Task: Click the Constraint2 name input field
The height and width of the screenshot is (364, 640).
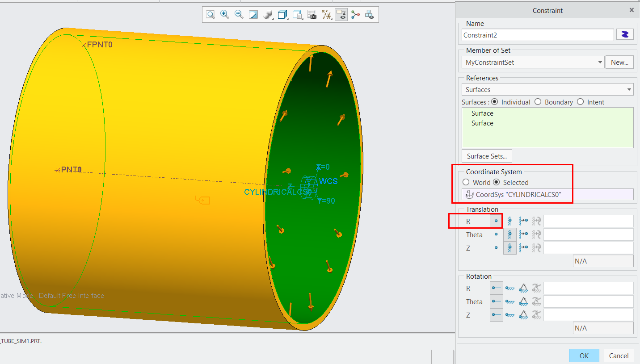Action: click(x=537, y=34)
